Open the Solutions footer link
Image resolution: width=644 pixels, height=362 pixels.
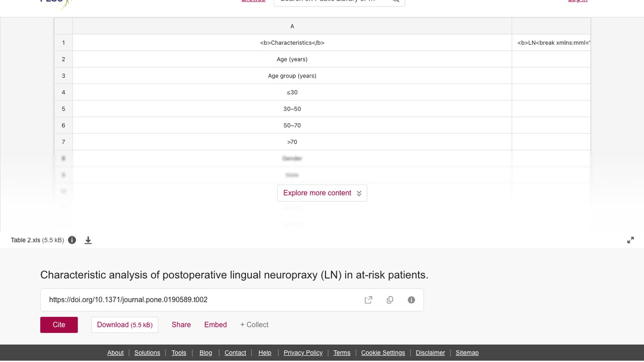coord(147,353)
